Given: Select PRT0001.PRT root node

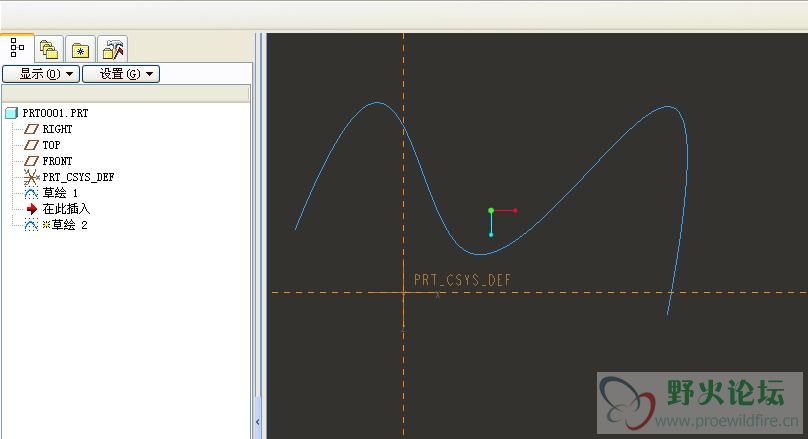Looking at the screenshot, I should (55, 113).
